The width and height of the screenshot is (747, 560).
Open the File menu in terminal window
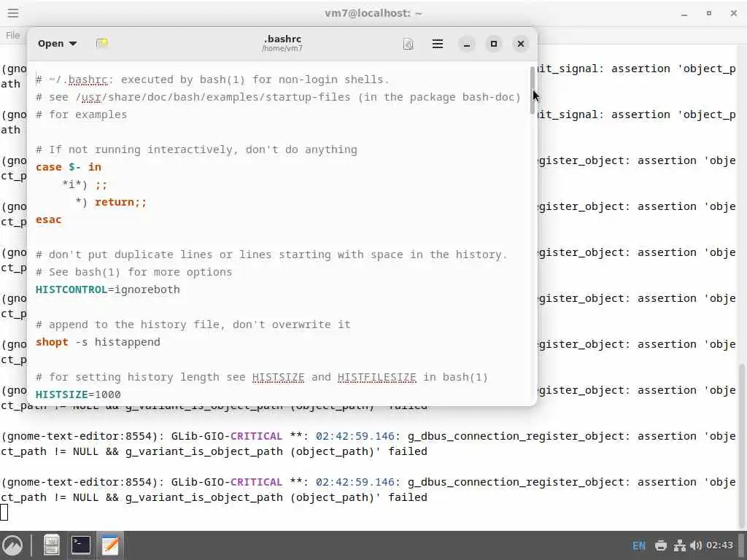13,35
